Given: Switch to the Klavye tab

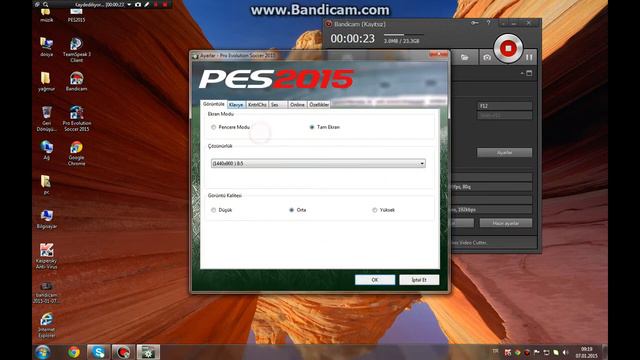Looking at the screenshot, I should tap(236, 105).
